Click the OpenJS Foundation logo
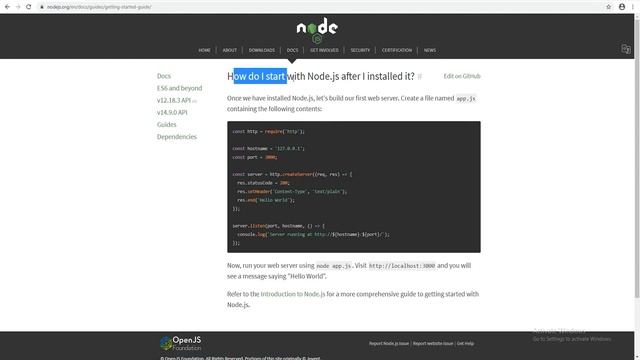Screen dimensions: 640x360 click(x=181, y=343)
